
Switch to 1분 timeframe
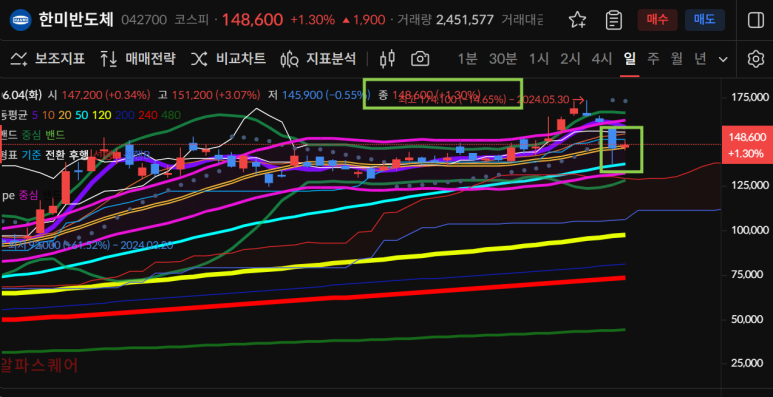[467, 59]
